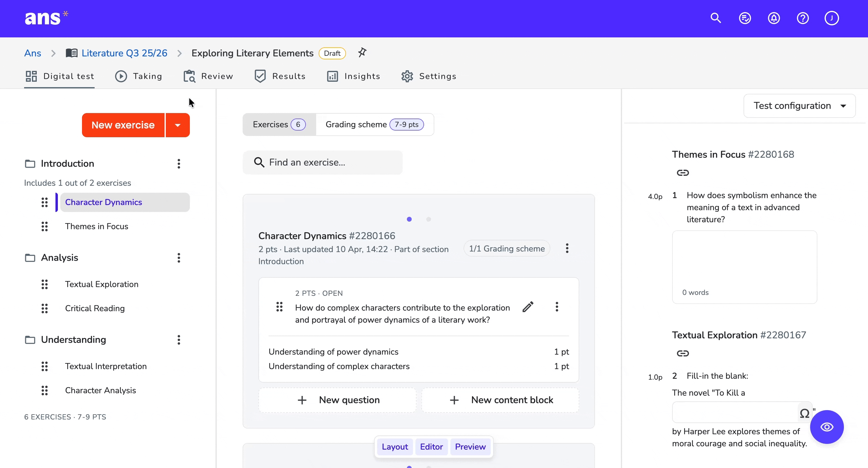
Task: Open Introduction section options menu
Action: [x=179, y=163]
